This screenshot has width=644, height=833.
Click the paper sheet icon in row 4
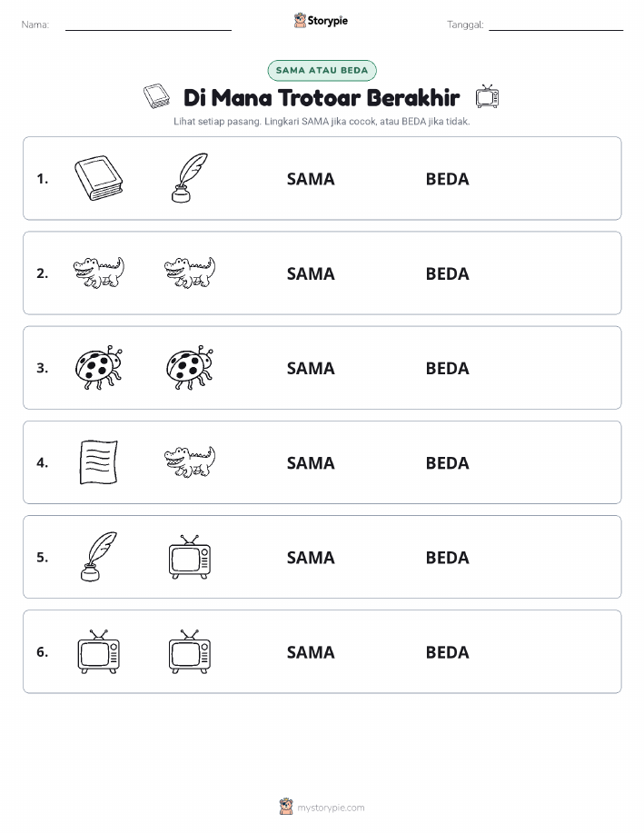pos(99,462)
